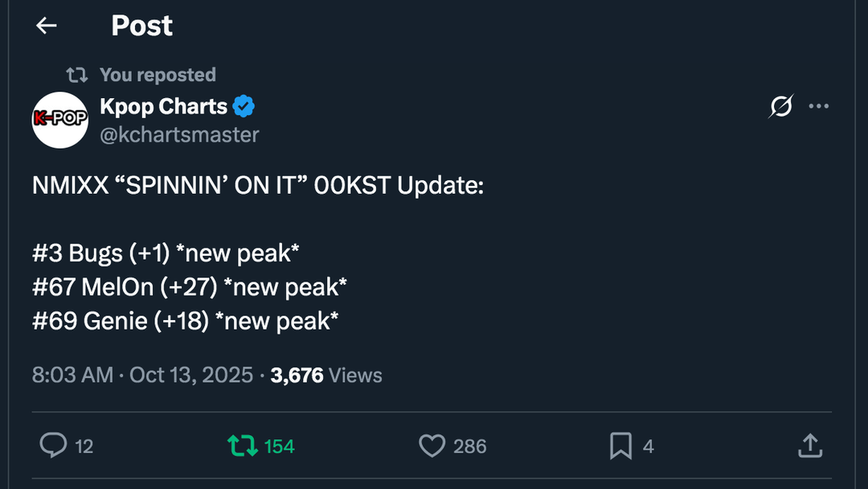868x489 pixels.
Task: Go back using the left arrow
Action: click(47, 26)
